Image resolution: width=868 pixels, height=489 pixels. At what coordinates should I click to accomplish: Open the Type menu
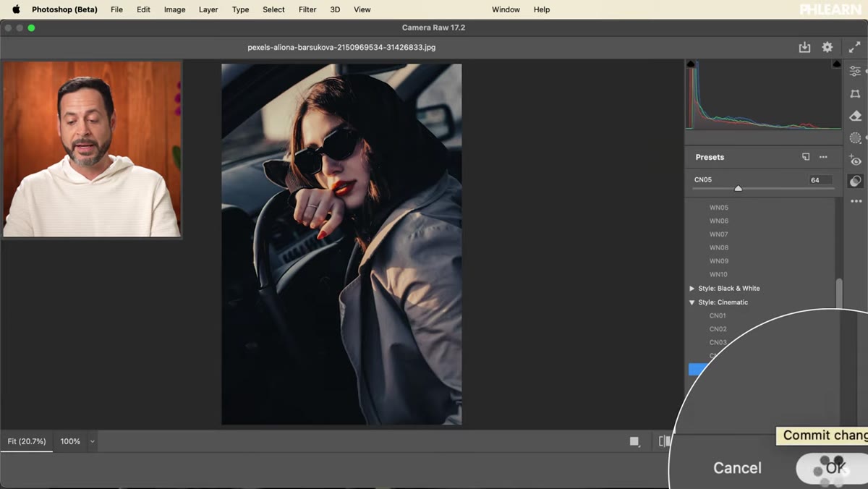click(x=240, y=9)
